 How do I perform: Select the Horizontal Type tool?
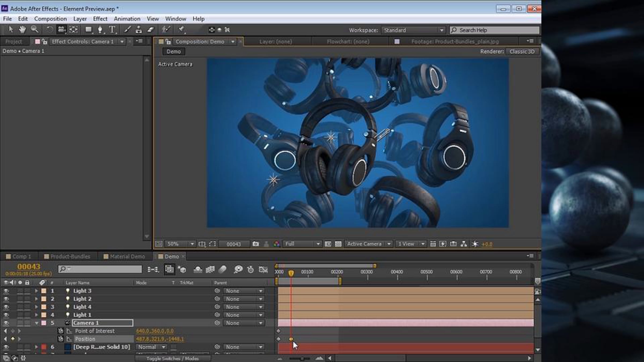[x=112, y=29]
